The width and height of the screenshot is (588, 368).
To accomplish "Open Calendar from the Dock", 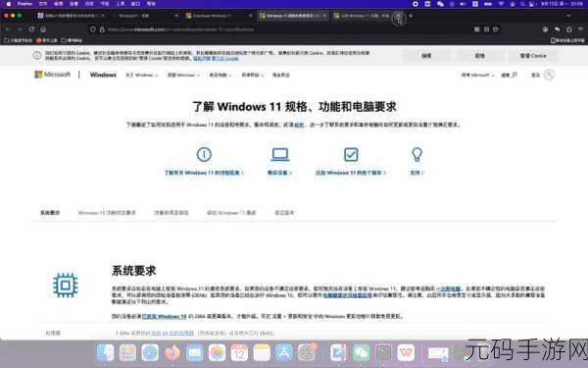I will (239, 352).
